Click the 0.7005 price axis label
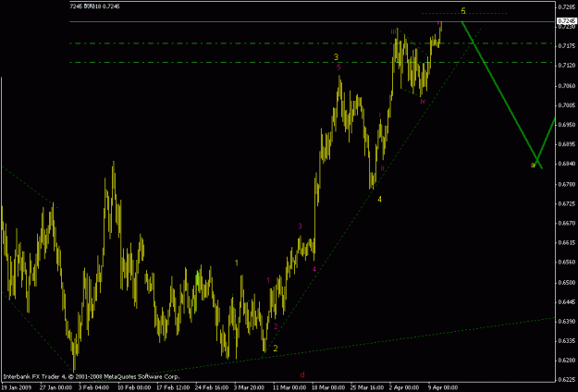Screen dimensions: 578x392 (x=567, y=105)
